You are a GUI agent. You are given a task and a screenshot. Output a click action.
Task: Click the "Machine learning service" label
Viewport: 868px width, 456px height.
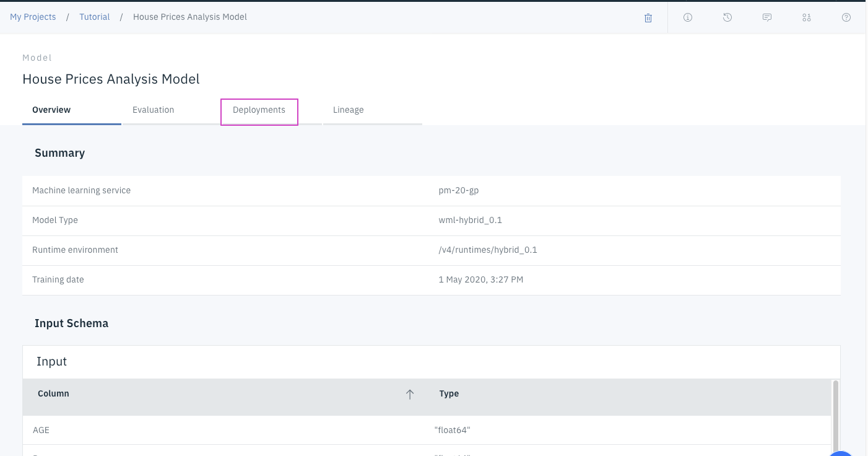(82, 190)
